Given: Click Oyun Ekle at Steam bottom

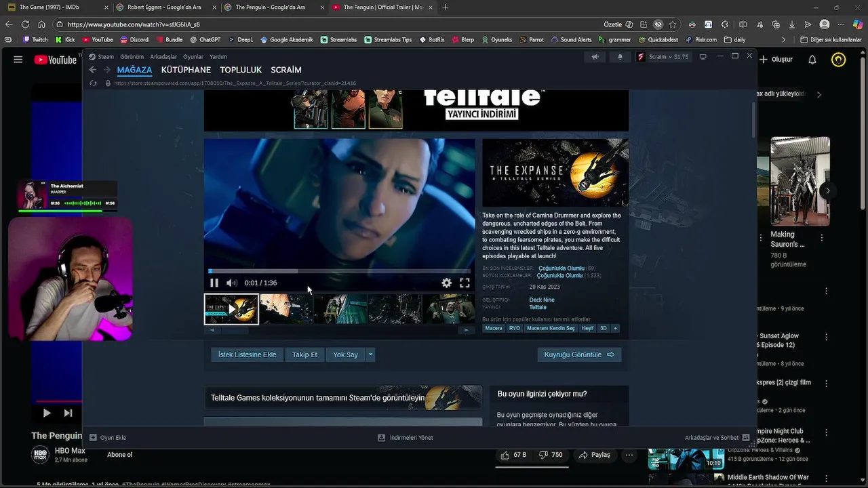Looking at the screenshot, I should (108, 438).
